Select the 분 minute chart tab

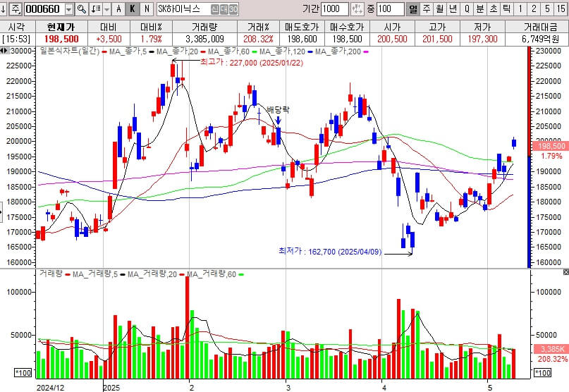pos(480,8)
